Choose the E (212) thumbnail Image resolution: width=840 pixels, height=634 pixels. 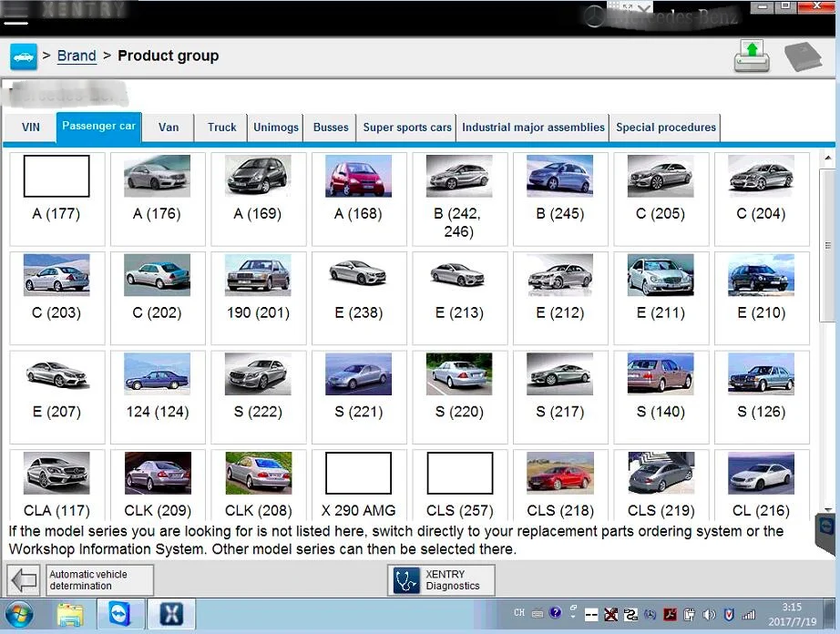click(559, 275)
